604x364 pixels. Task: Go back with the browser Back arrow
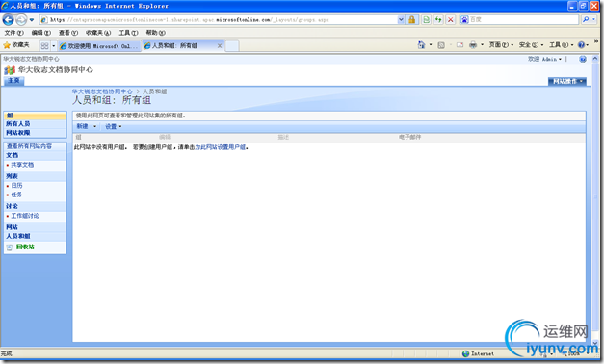tap(8, 19)
